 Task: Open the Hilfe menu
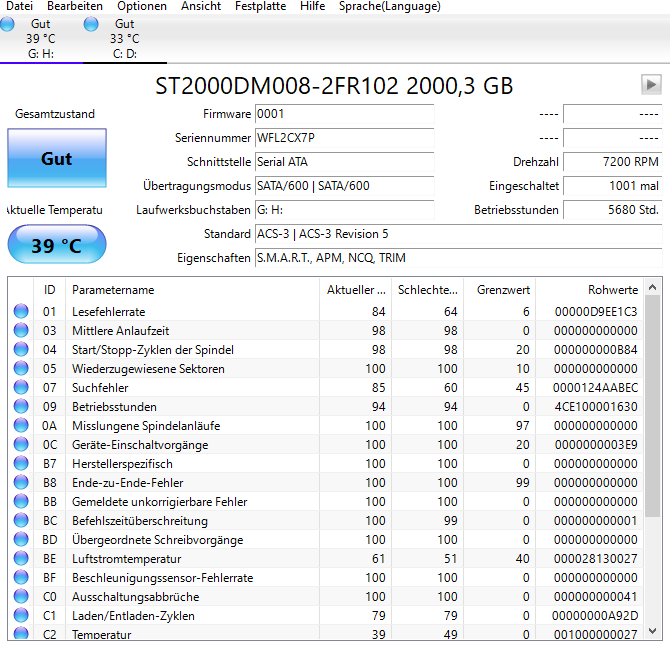tap(312, 6)
